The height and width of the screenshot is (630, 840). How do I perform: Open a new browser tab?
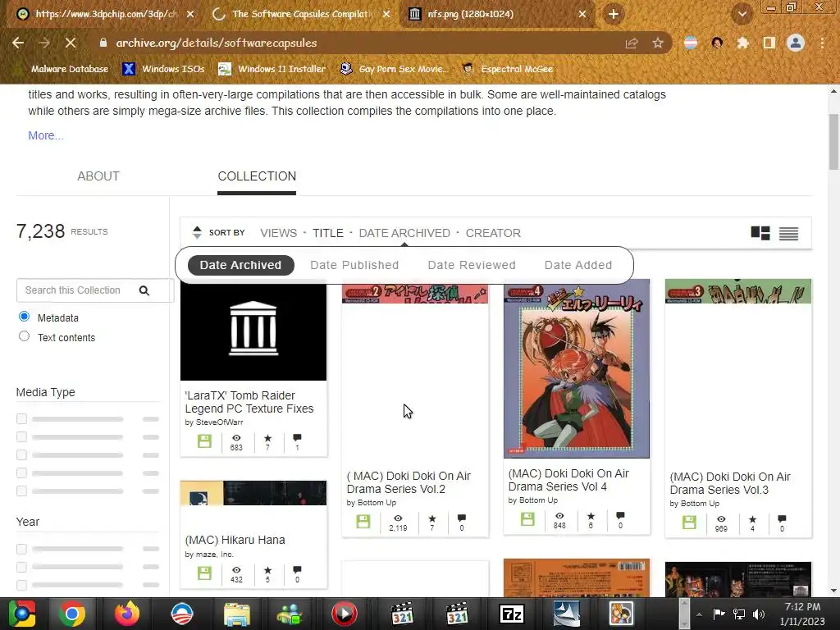[614, 14]
